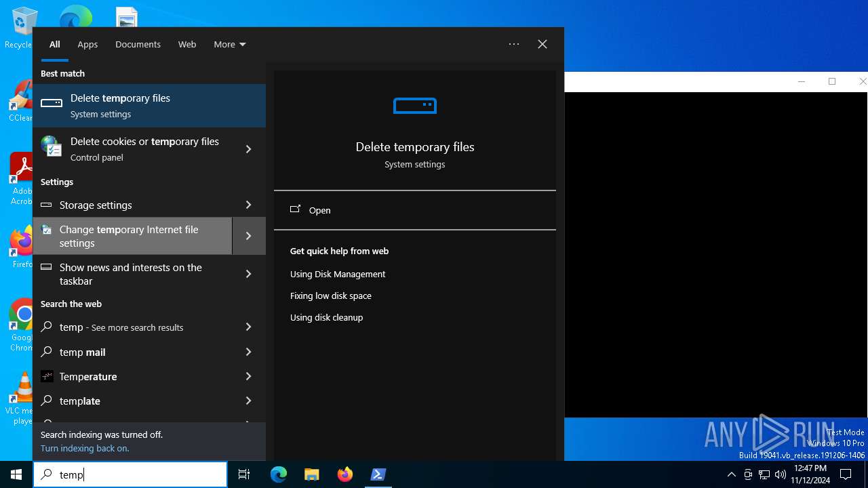Viewport: 868px width, 488px height.
Task: Click the Storage settings drive icon
Action: 47,205
